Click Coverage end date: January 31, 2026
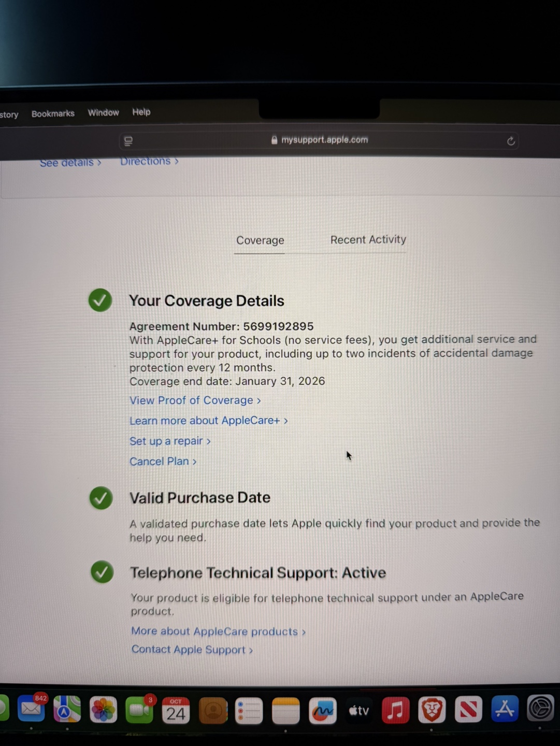 click(227, 381)
